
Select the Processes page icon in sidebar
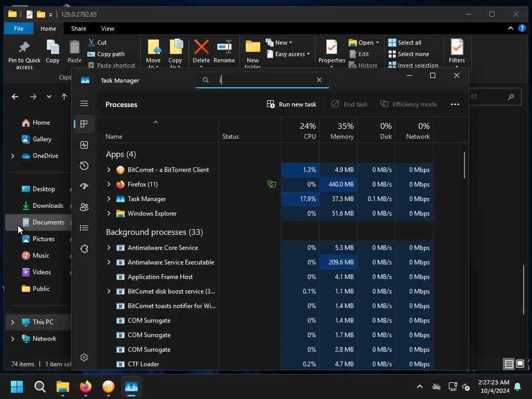(84, 124)
